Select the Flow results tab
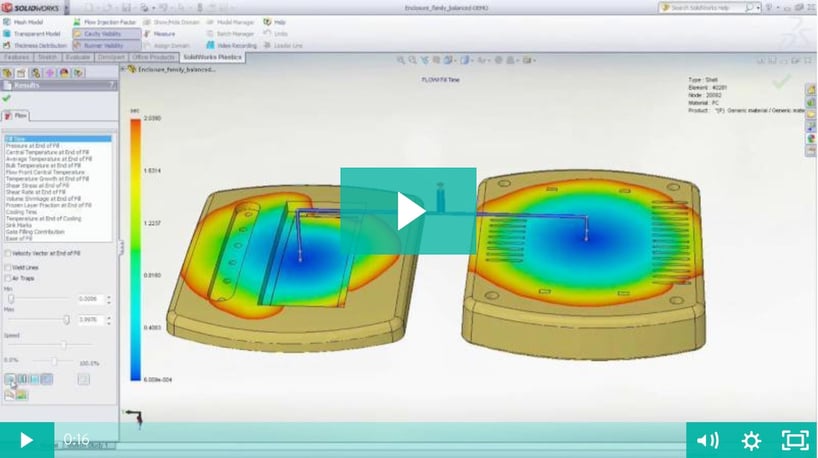This screenshot has height=458, width=818. (x=16, y=116)
